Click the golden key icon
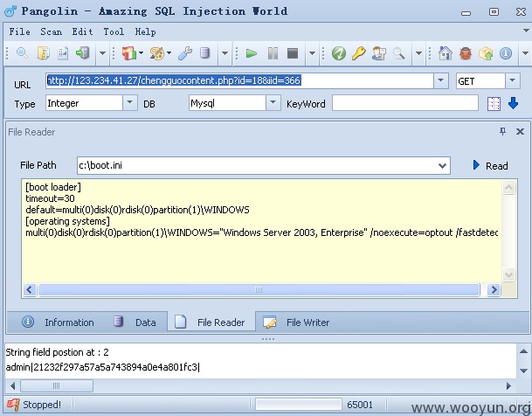Viewport: 532px width, 416px height. (359, 53)
